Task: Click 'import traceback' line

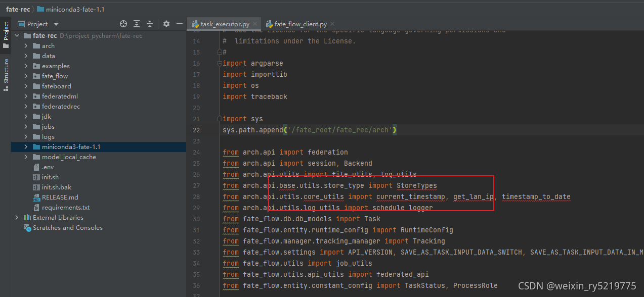Action: click(x=255, y=97)
